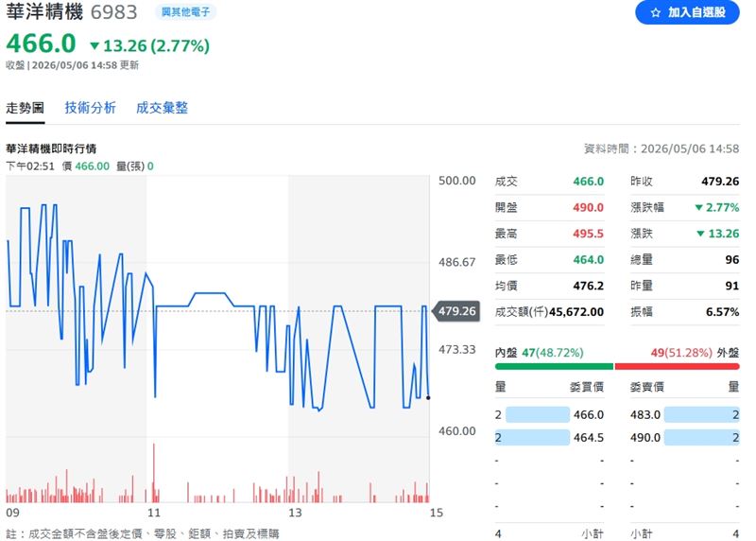Screen dimensions: 756x541
Task: Click the 479.26 reference price marker
Action: (x=456, y=311)
